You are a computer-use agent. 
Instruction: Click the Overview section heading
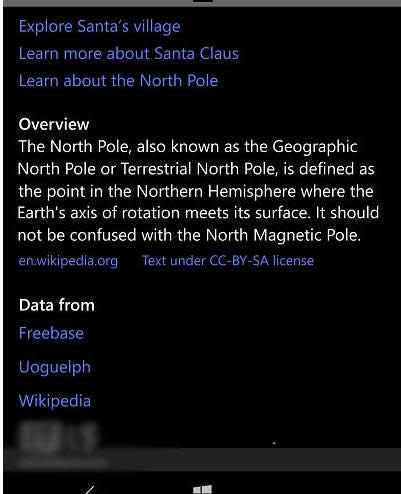[x=54, y=124]
